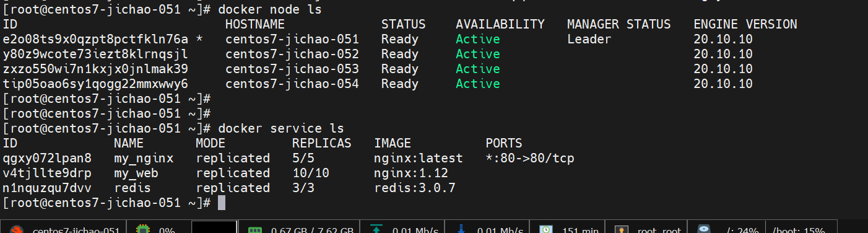
Task: Click the green RAM memory icon
Action: 255,229
